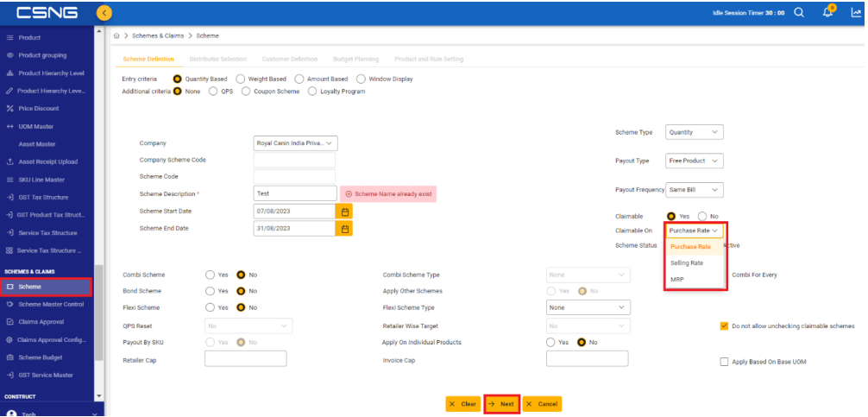The width and height of the screenshot is (868, 417).
Task: Go to home icon in breadcrumb
Action: [116, 35]
